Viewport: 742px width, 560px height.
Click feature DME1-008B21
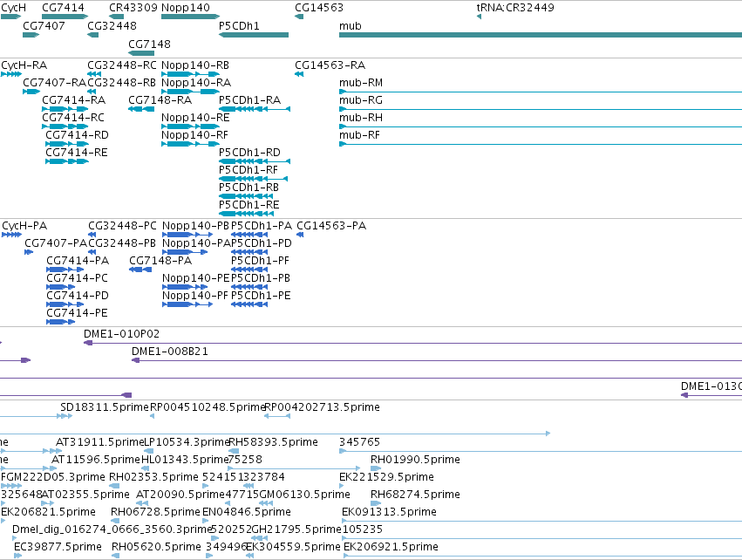coord(170,352)
